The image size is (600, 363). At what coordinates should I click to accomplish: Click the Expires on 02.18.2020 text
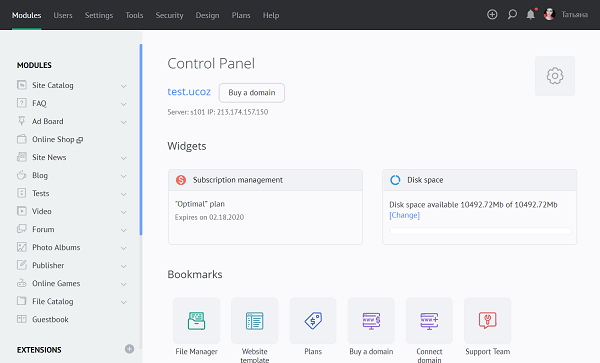(209, 217)
